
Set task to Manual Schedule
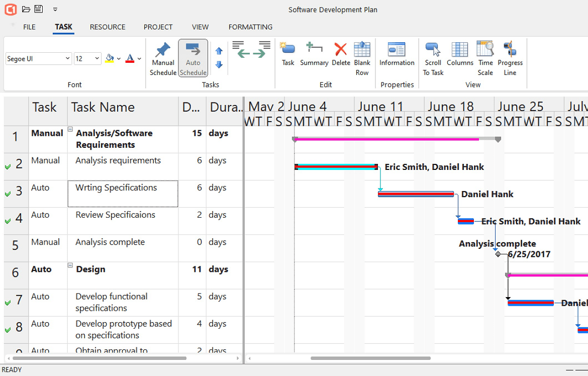click(163, 58)
